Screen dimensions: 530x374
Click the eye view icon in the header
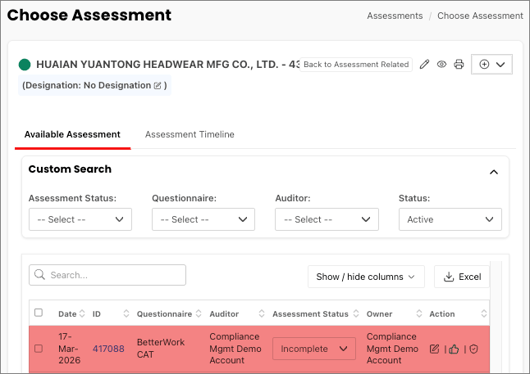coord(441,64)
